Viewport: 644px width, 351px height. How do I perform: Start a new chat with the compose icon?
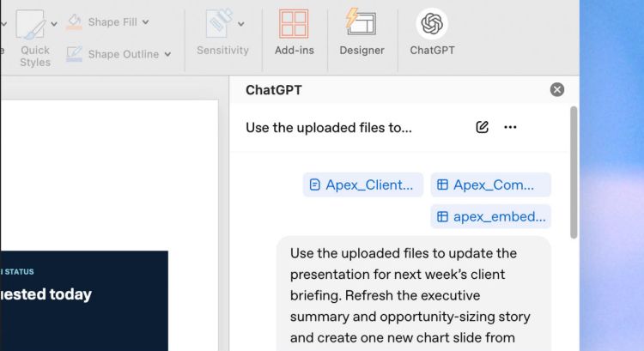(483, 127)
